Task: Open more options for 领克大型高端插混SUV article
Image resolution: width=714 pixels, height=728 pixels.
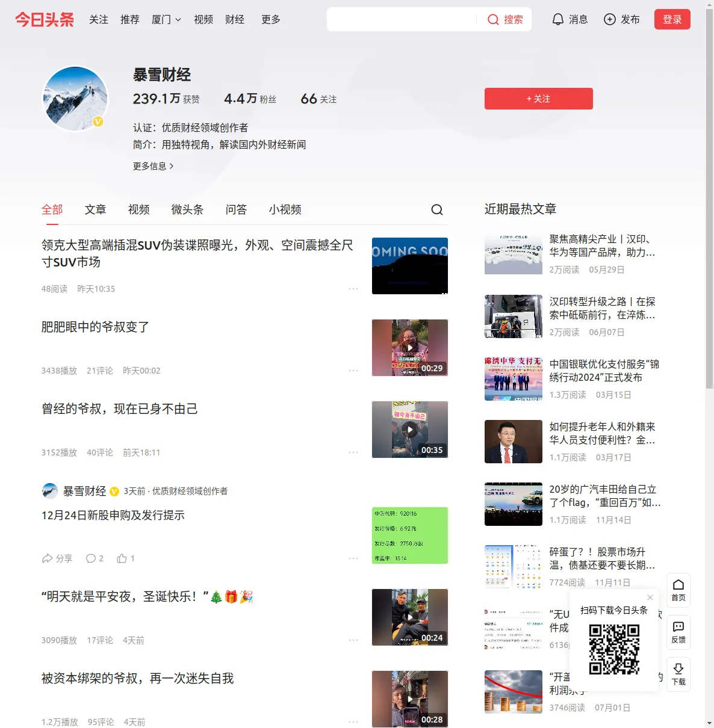Action: 353,289
